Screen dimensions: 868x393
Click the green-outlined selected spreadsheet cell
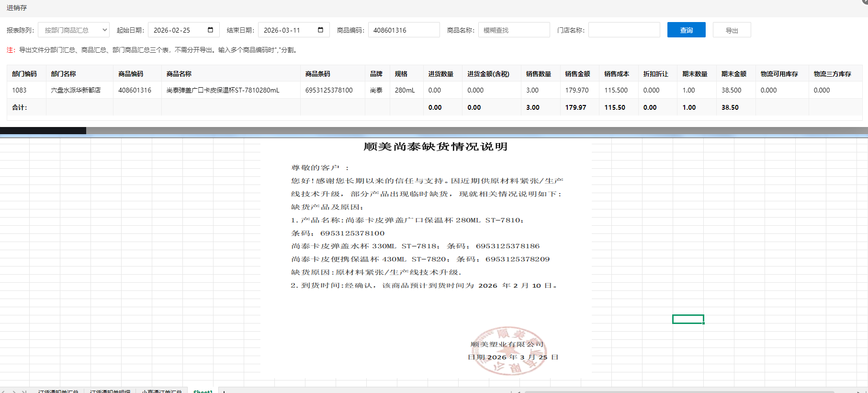tap(688, 319)
